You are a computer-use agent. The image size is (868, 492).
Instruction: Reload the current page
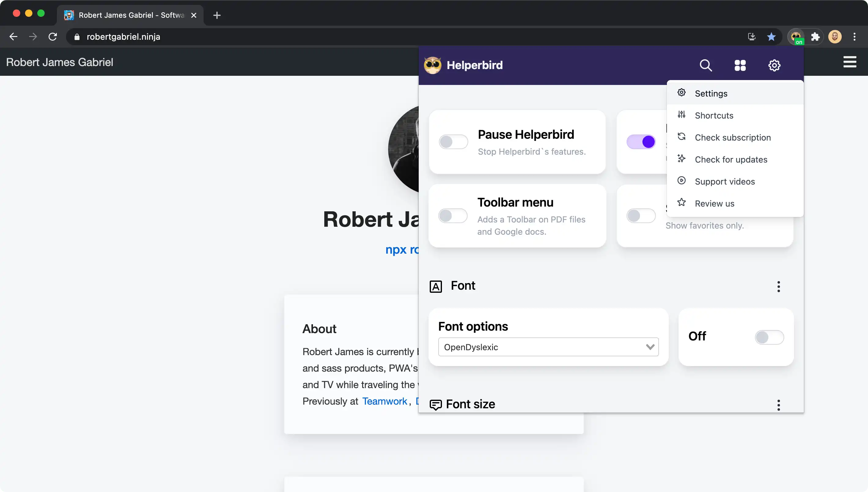click(53, 37)
